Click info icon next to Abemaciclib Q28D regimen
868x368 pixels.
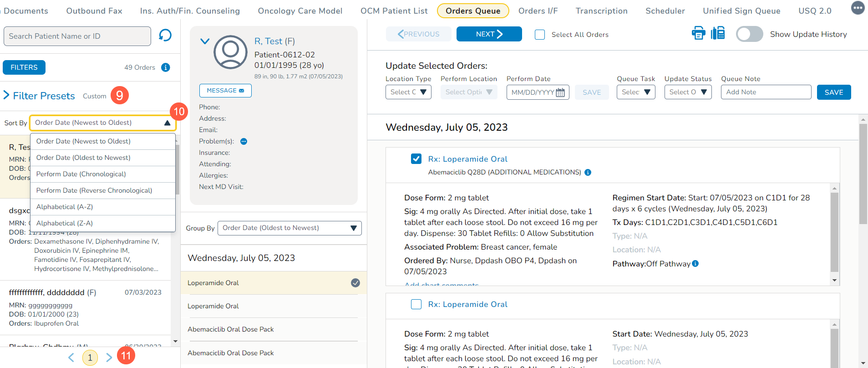pos(588,173)
